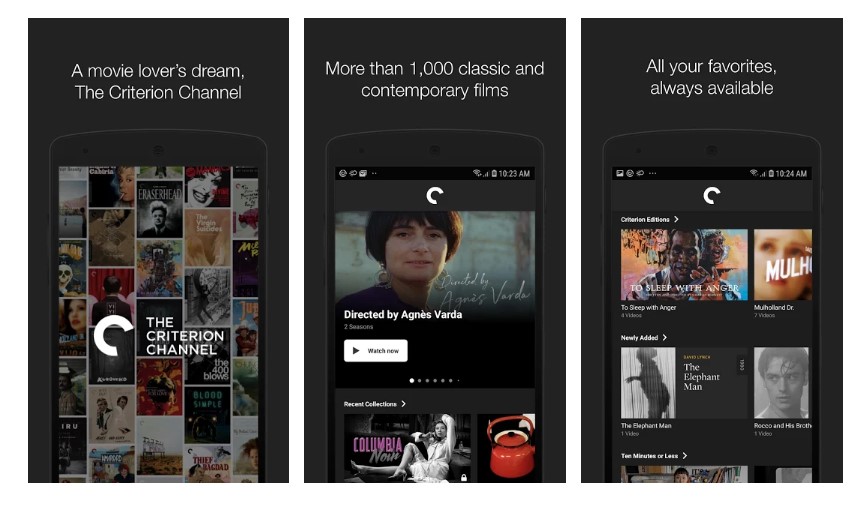Select the first carousel page dot
This screenshot has height=506, width=851.
412,381
